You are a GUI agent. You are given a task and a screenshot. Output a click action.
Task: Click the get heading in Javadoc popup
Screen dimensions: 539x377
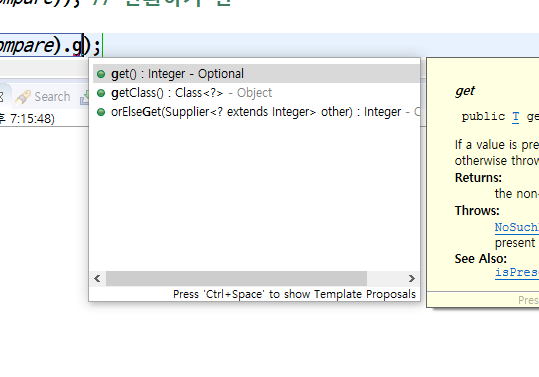click(x=465, y=91)
